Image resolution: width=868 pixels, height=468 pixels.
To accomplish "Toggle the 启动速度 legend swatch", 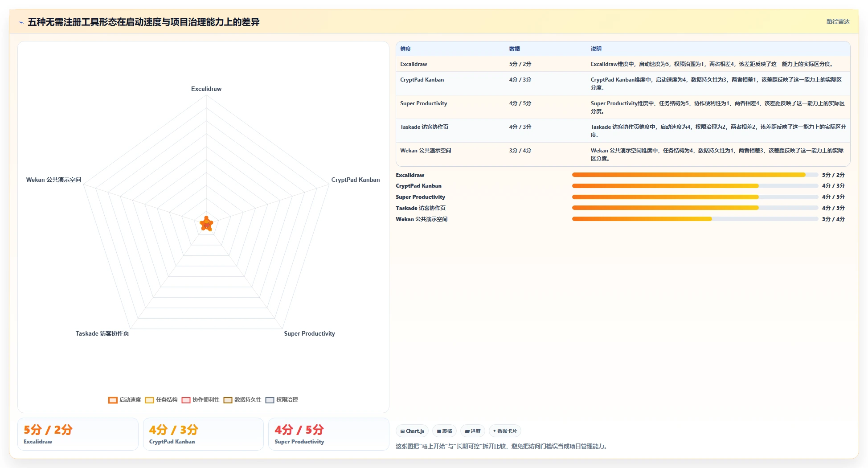I will click(x=113, y=400).
